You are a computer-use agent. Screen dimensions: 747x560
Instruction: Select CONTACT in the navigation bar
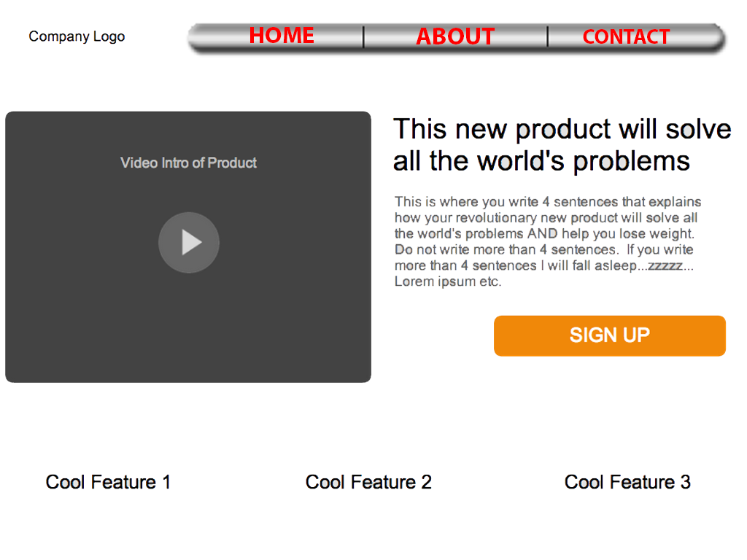[626, 36]
